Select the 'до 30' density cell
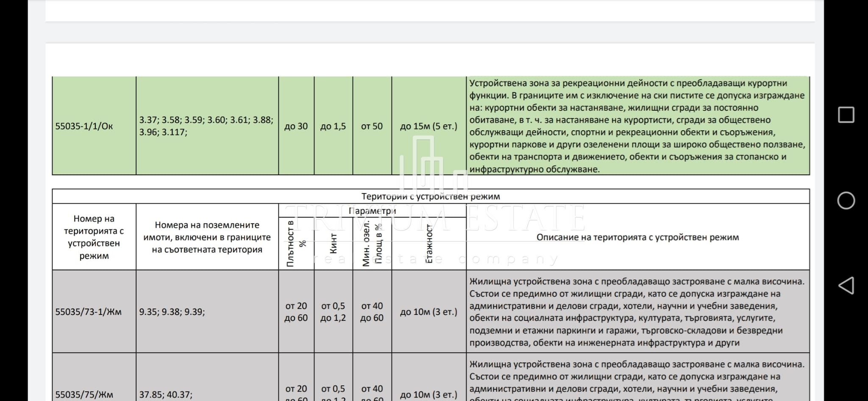 click(x=296, y=126)
